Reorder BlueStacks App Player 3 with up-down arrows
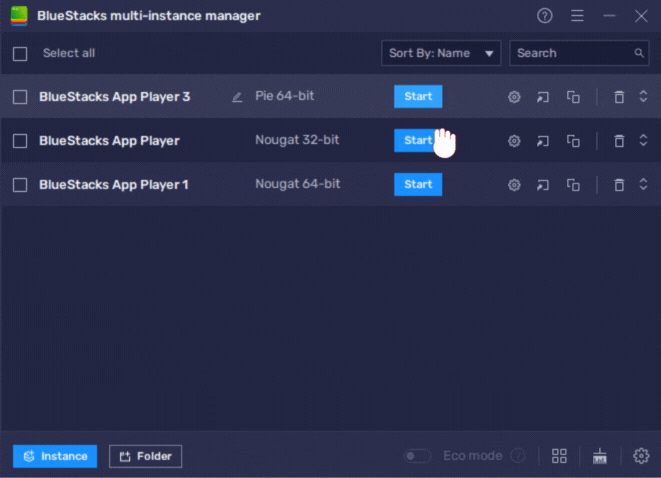Image resolution: width=661 pixels, height=478 pixels. tap(643, 97)
